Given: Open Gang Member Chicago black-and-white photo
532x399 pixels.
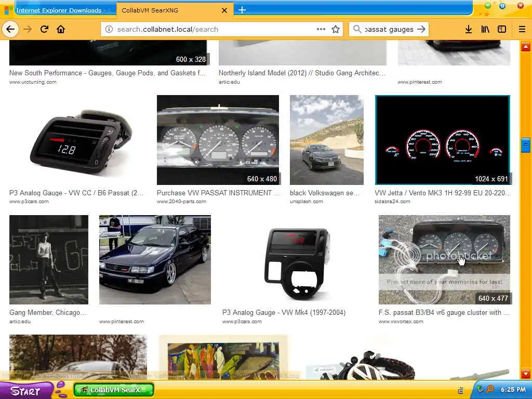Looking at the screenshot, I should click(48, 260).
